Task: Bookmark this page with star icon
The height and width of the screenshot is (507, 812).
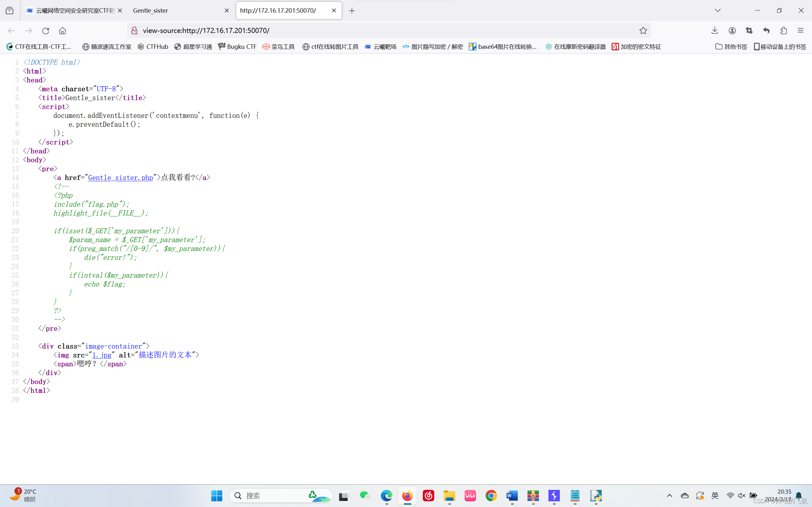Action: point(643,30)
